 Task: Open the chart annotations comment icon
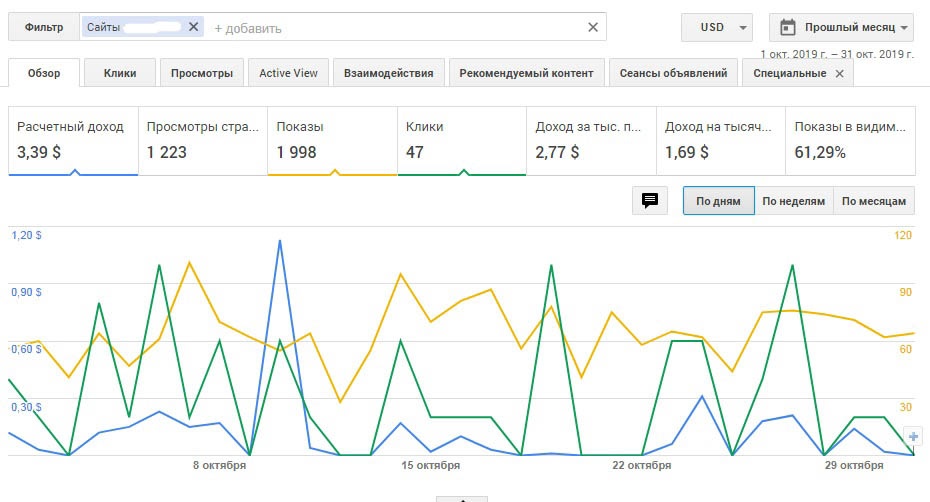coord(650,201)
